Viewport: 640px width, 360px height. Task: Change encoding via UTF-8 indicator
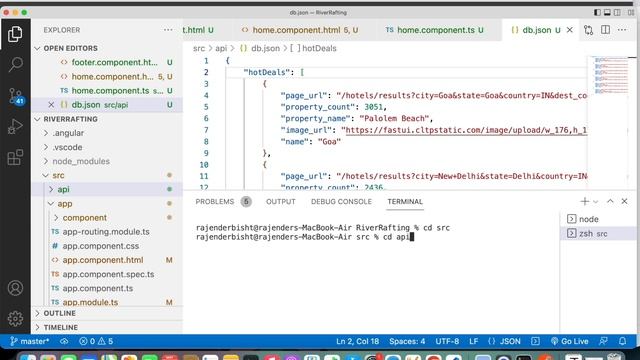click(x=447, y=341)
